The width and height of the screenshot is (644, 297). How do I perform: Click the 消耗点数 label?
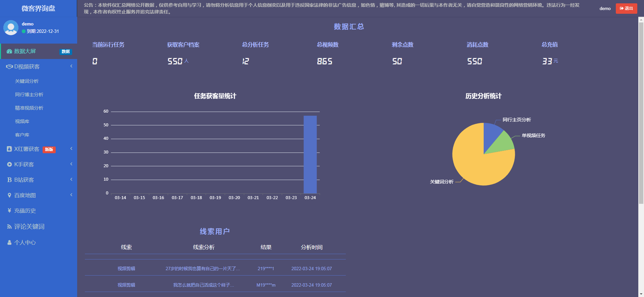click(x=477, y=45)
